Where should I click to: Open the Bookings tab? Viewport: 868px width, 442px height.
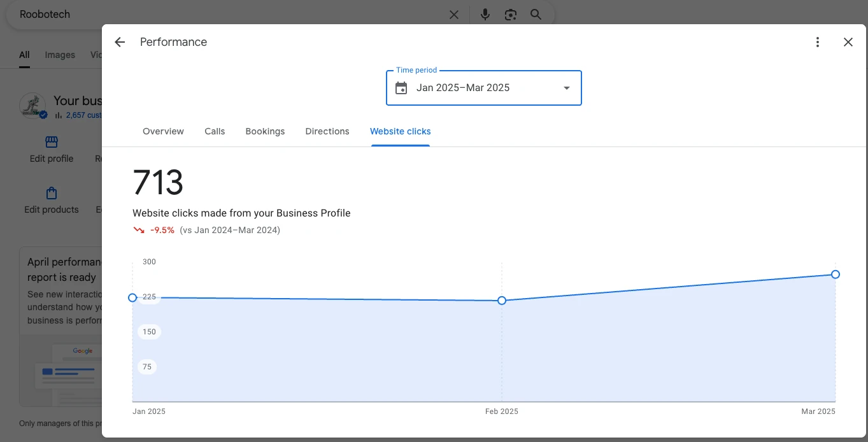pos(265,131)
